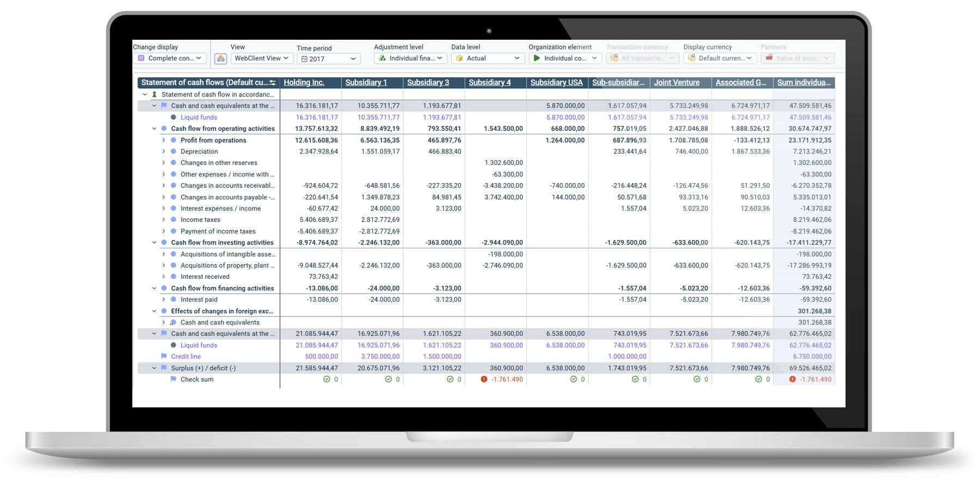Click the dot icon beside Interest paid
980x482 pixels.
pyautogui.click(x=173, y=300)
